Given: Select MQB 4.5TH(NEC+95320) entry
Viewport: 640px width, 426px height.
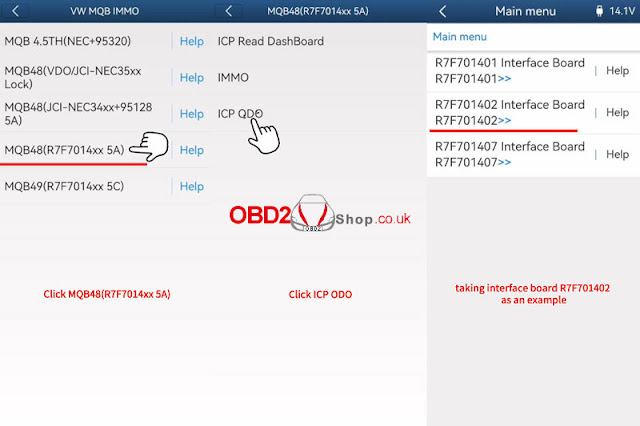Looking at the screenshot, I should [x=68, y=41].
